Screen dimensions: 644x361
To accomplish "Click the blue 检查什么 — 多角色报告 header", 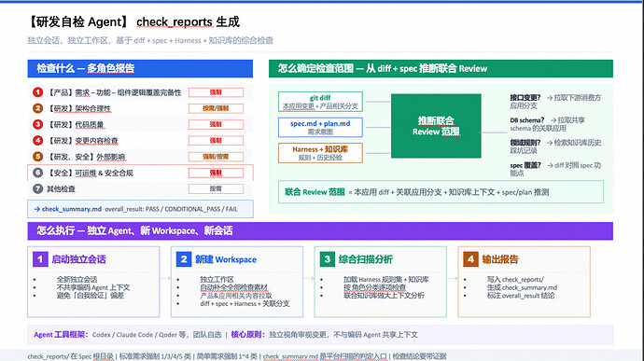I will (x=140, y=69).
